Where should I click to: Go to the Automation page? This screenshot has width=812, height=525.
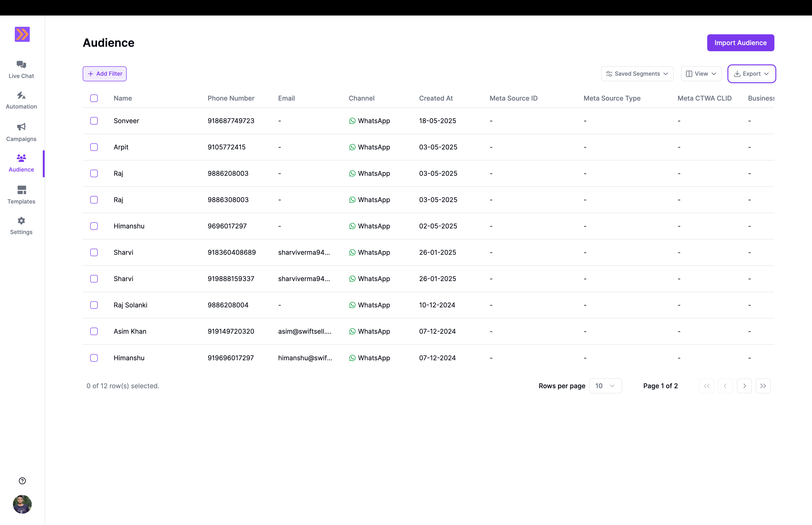[x=21, y=100]
